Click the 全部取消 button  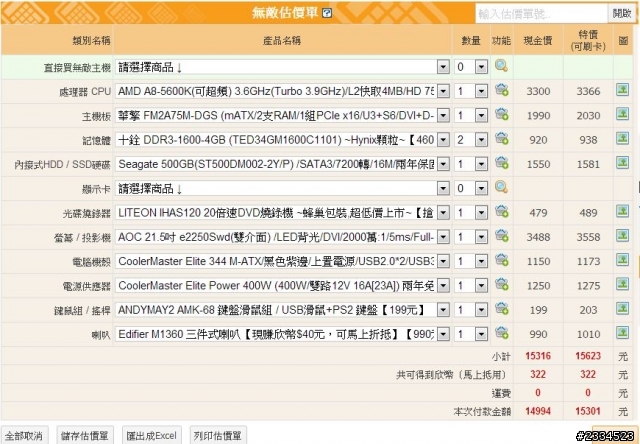pyautogui.click(x=24, y=435)
